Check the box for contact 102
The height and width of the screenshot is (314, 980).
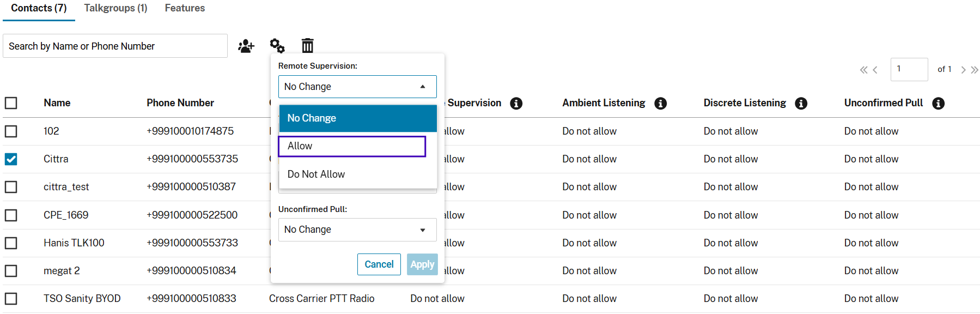click(11, 131)
